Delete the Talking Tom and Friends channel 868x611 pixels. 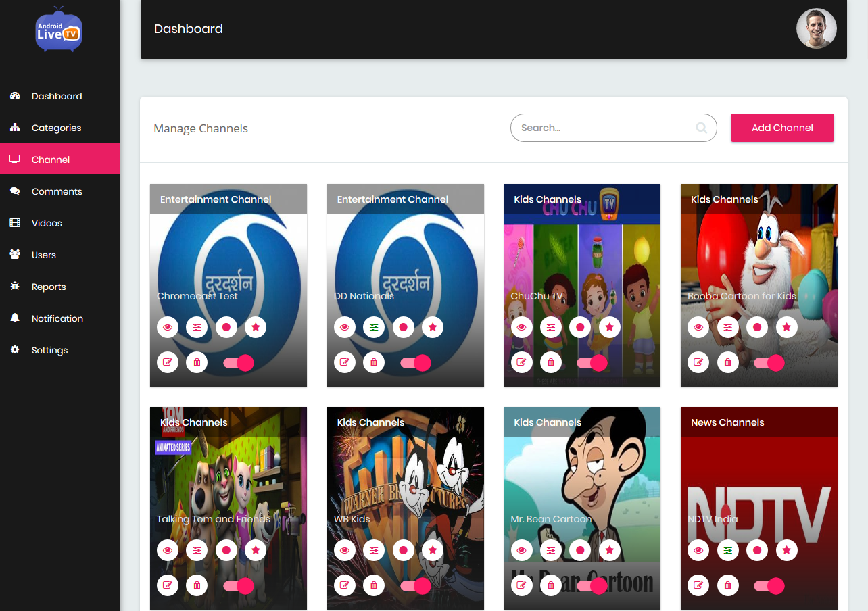click(197, 585)
